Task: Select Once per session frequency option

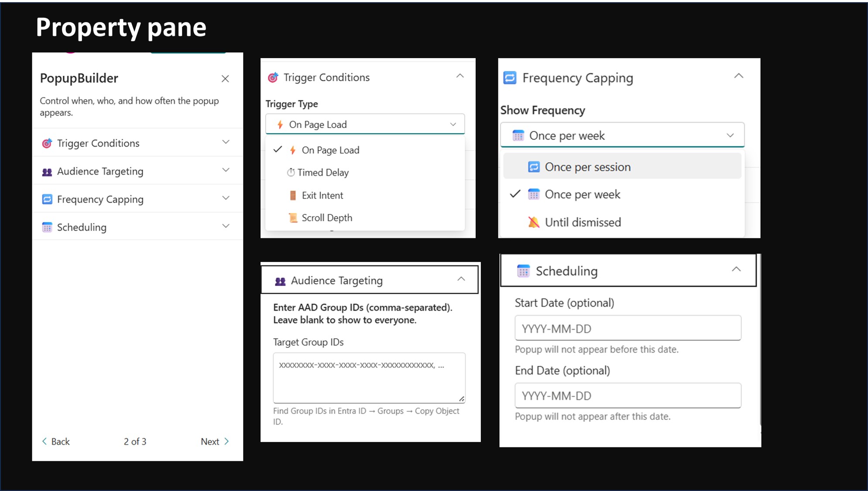Action: tap(587, 167)
